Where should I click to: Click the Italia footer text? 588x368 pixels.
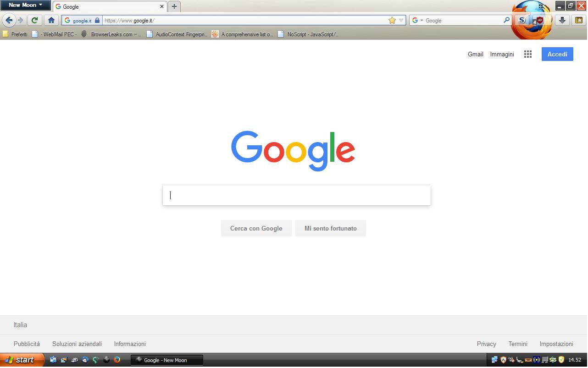20,325
